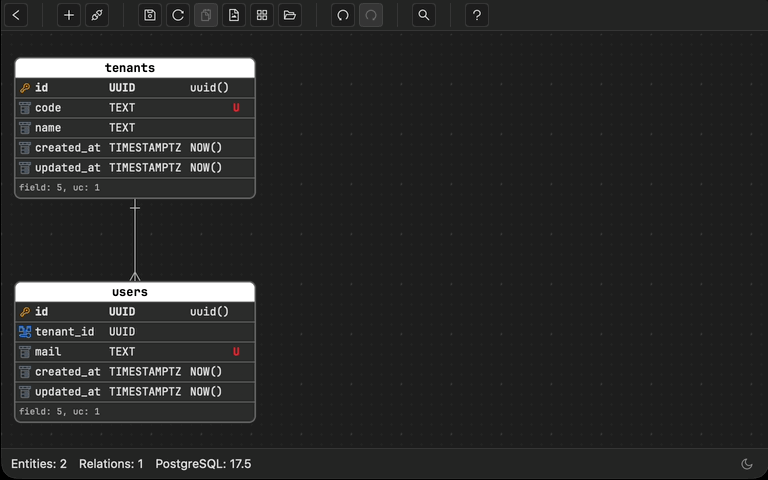Click the connect relation plug icon
The width and height of the screenshot is (768, 480).
(x=96, y=15)
